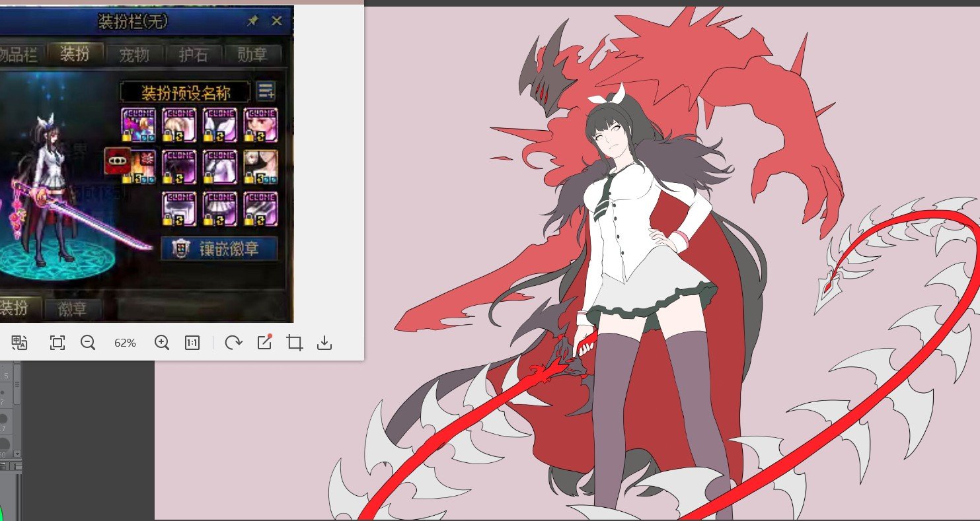Click the pin icon on the 装扮栏 title bar
The height and width of the screenshot is (521, 980).
point(252,21)
